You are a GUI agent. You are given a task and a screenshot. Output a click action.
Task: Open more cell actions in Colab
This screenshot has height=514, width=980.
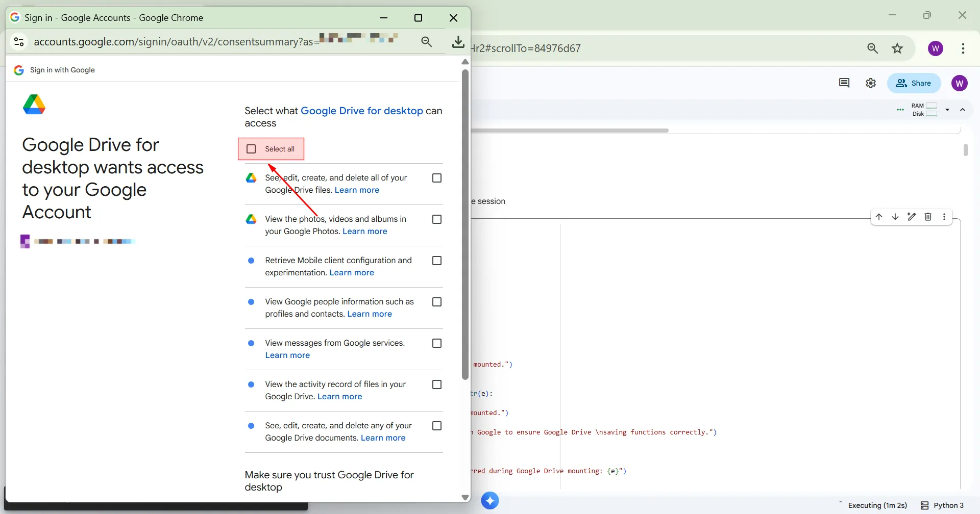pos(944,217)
